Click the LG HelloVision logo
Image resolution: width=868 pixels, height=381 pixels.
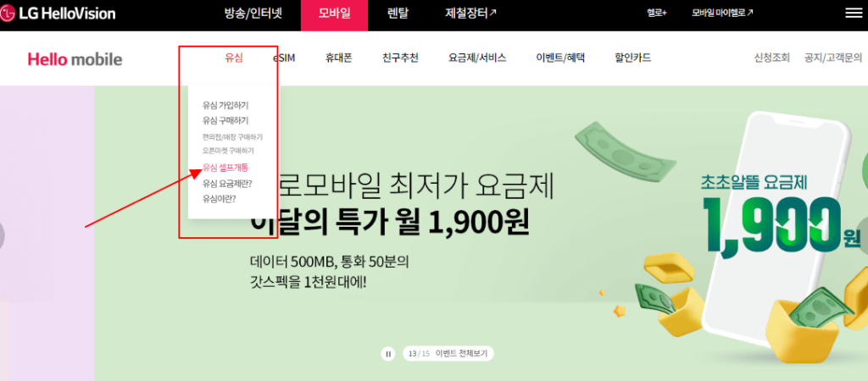point(58,14)
